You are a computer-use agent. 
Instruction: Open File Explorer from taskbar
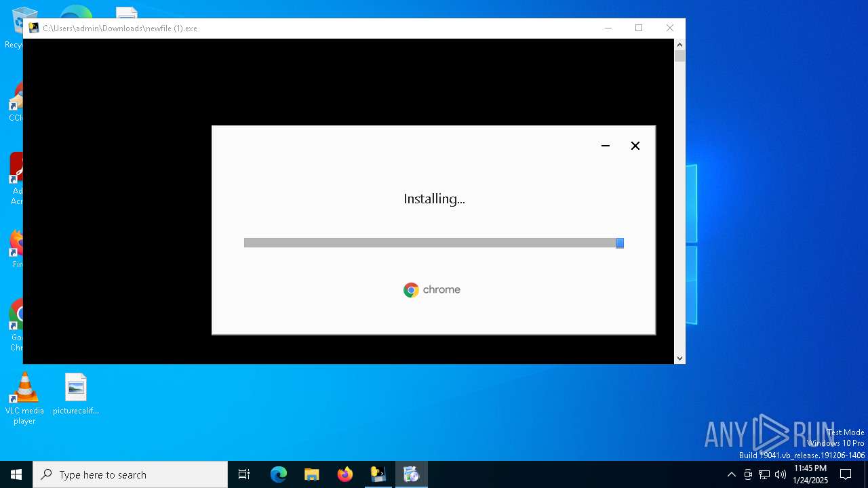click(x=312, y=474)
